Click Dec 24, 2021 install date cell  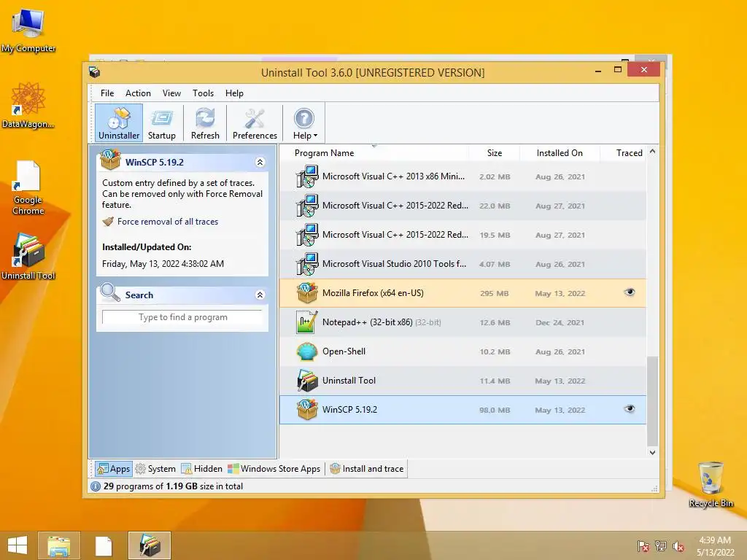(x=560, y=323)
